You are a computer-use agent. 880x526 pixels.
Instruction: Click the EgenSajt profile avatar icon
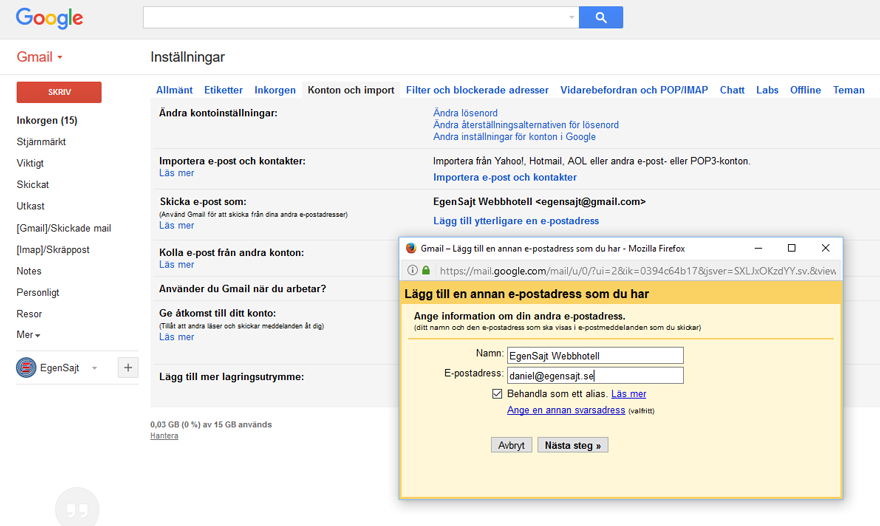pos(26,368)
